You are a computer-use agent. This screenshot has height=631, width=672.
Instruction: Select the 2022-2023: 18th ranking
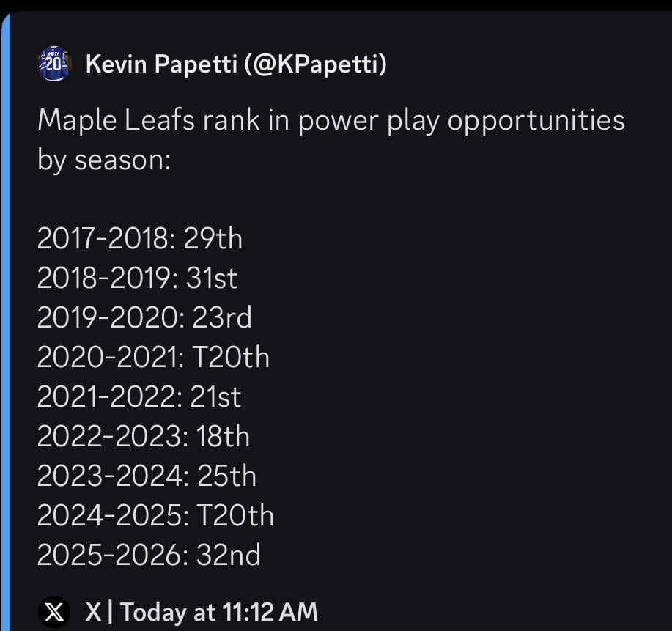point(143,436)
